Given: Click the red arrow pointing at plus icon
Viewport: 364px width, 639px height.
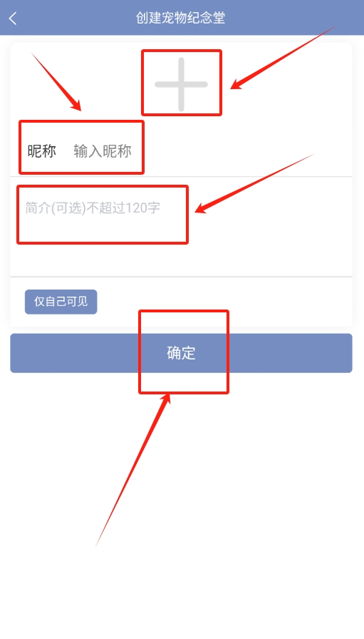Looking at the screenshot, I should (x=284, y=58).
